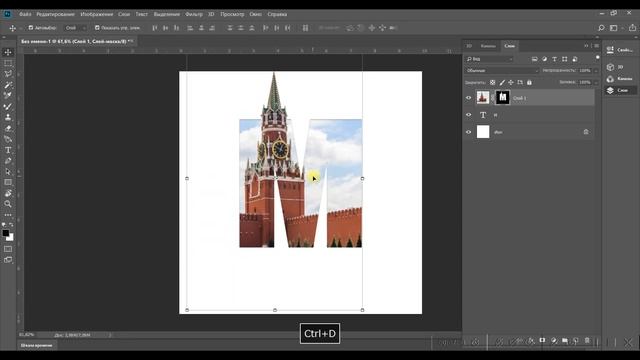Open the Фильтр menu
This screenshot has width=640, height=360.
pyautogui.click(x=194, y=14)
